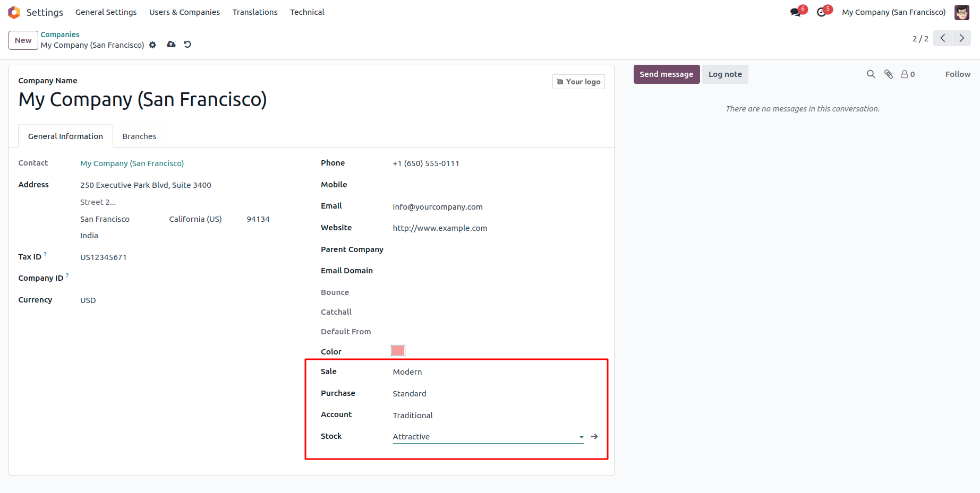Open the conversations messages icon
The image size is (980, 493).
pyautogui.click(x=795, y=12)
